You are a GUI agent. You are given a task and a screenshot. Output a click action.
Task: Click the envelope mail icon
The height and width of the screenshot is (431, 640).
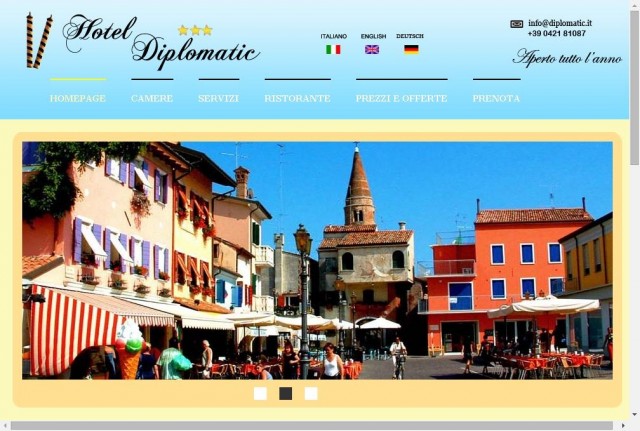click(516, 24)
